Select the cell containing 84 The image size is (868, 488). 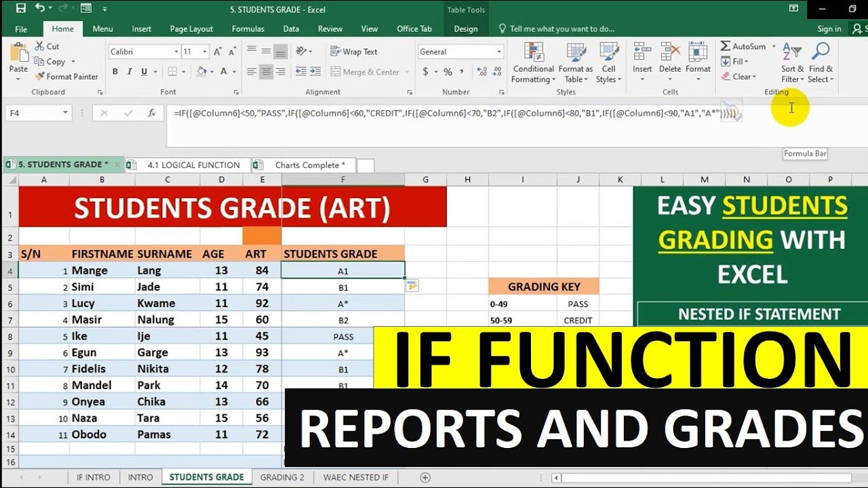pyautogui.click(x=262, y=270)
